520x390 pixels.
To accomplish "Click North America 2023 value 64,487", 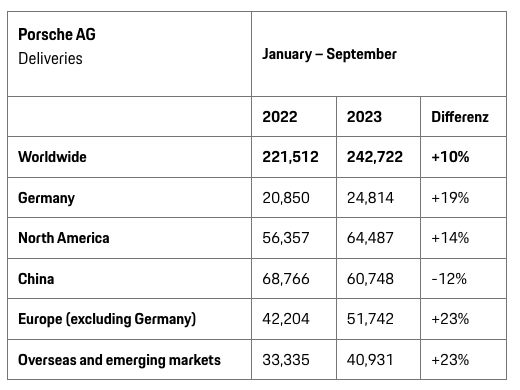I will [370, 238].
